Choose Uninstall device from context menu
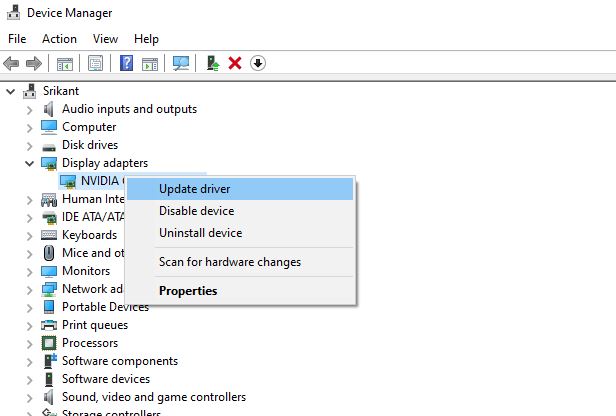616x416 pixels. tap(200, 233)
